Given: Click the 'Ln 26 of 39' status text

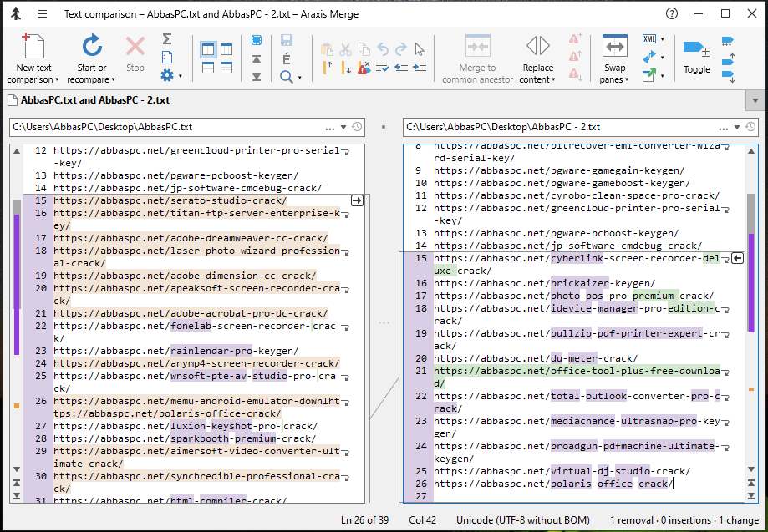Looking at the screenshot, I should [x=364, y=520].
